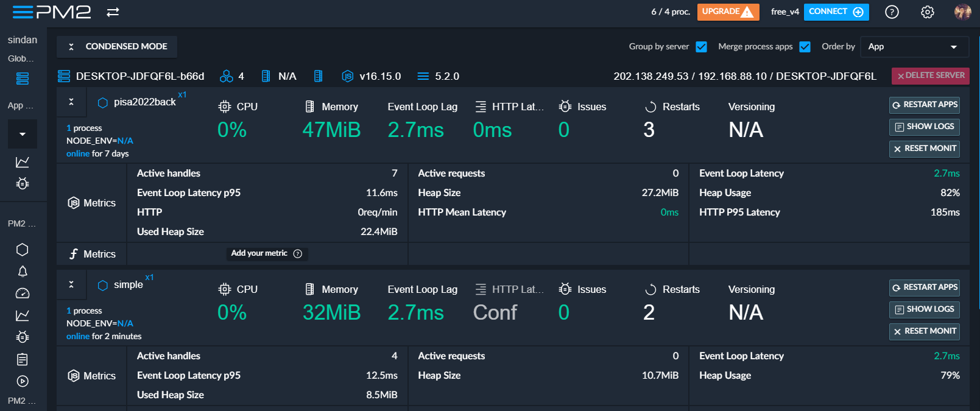The height and width of the screenshot is (411, 980).
Task: Click '1 process' link under pisa2022back
Action: pos(84,128)
